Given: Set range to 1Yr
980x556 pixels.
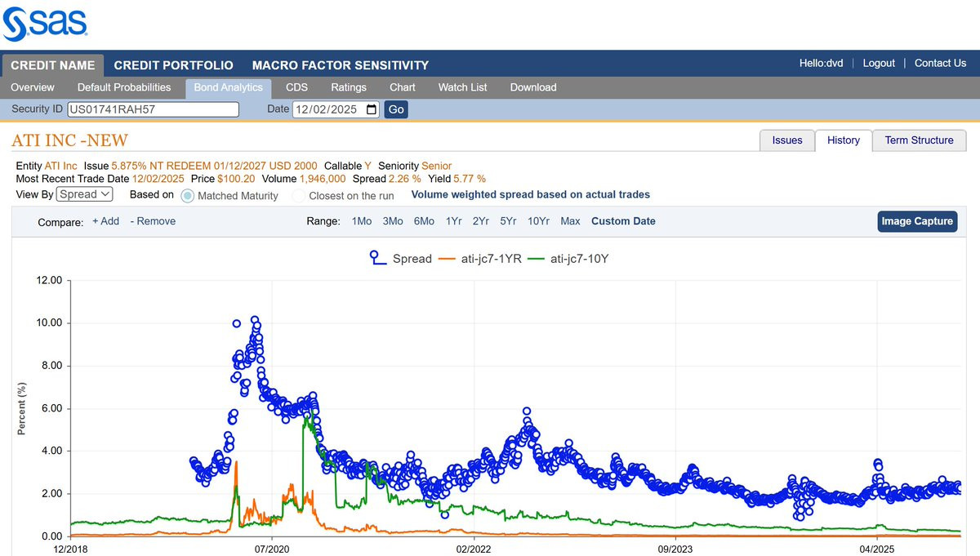Looking at the screenshot, I should coord(453,221).
